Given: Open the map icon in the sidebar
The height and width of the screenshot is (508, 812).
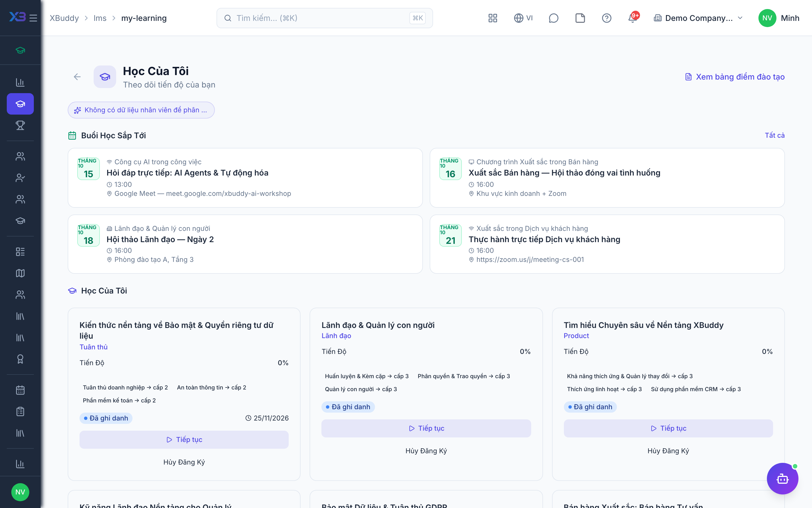Looking at the screenshot, I should (x=20, y=273).
